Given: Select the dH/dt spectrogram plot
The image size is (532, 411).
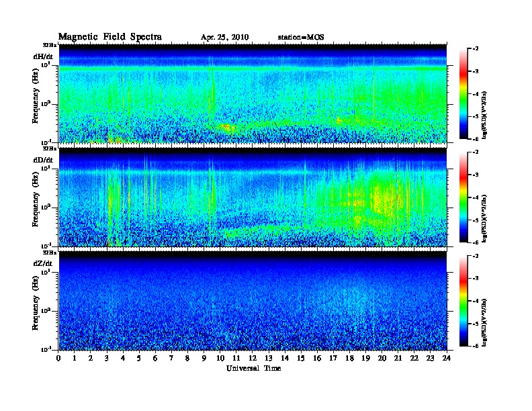Looking at the screenshot, I should point(253,93).
